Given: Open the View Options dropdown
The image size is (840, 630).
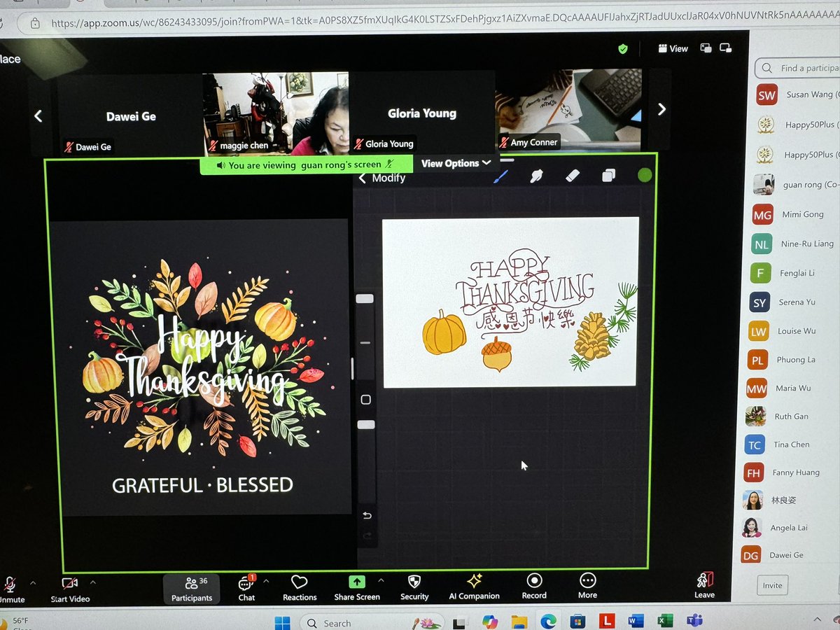Looking at the screenshot, I should pyautogui.click(x=456, y=163).
